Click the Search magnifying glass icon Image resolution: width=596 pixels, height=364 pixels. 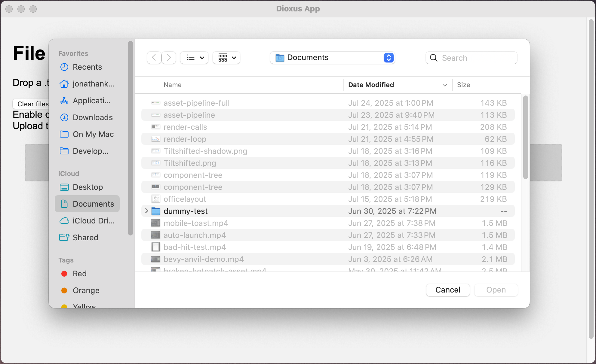(434, 58)
